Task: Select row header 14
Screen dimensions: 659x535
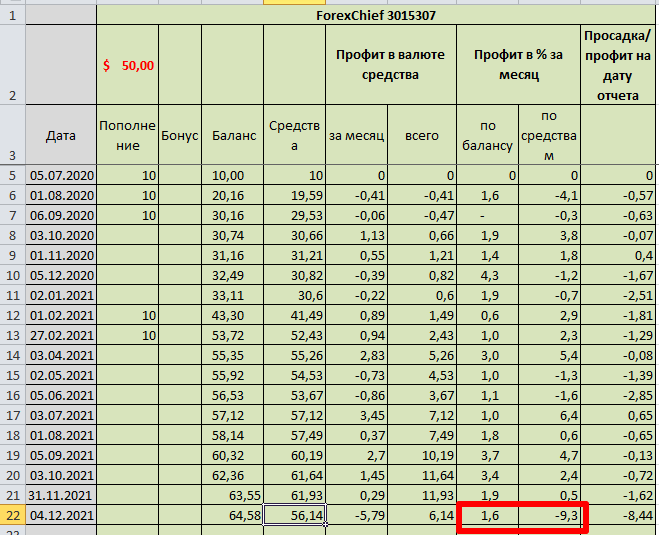Action: tap(13, 355)
